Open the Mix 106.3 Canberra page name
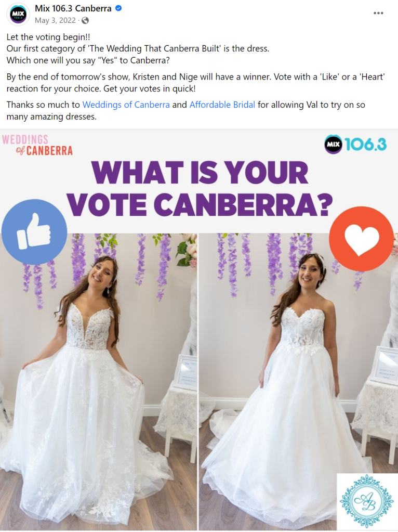Screen dimensions: 398x532 coord(73,8)
